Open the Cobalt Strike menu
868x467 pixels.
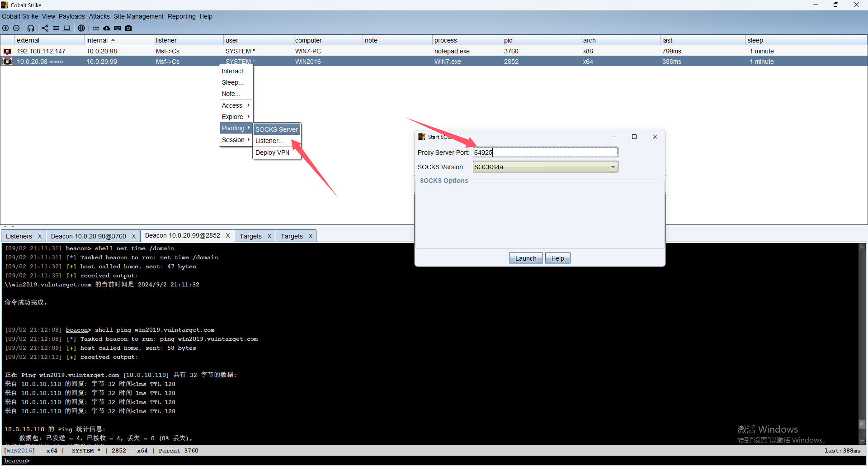(x=20, y=16)
